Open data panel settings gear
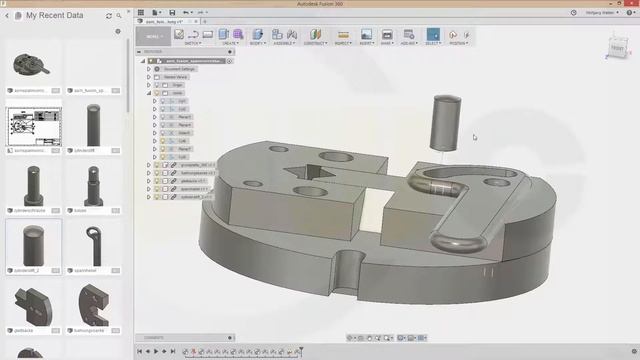Image resolution: width=640 pixels, height=360 pixels. coord(118,31)
